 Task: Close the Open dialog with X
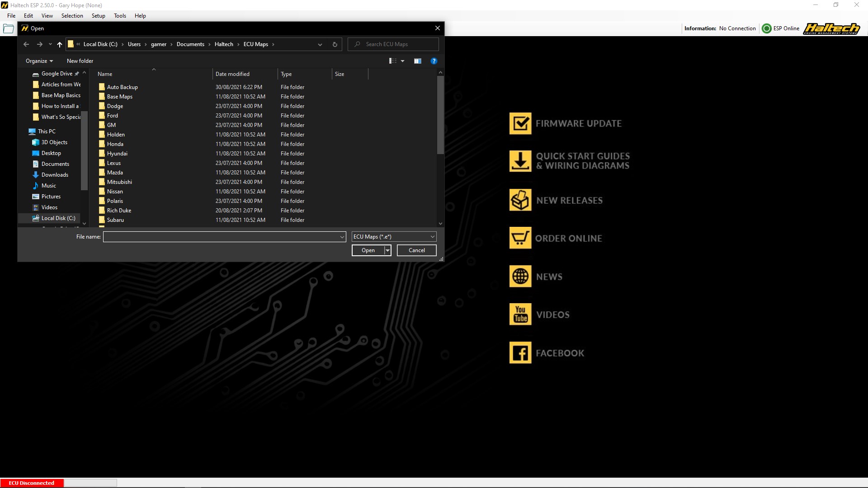coord(437,28)
